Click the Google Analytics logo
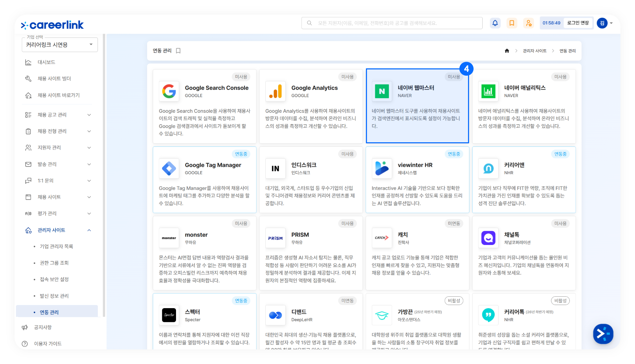This screenshot has height=364, width=635. pyautogui.click(x=275, y=91)
